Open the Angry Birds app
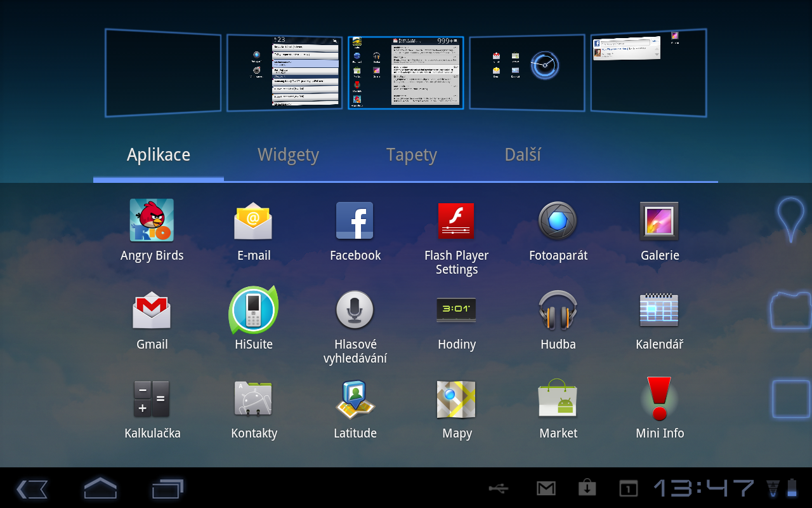 tap(152, 220)
